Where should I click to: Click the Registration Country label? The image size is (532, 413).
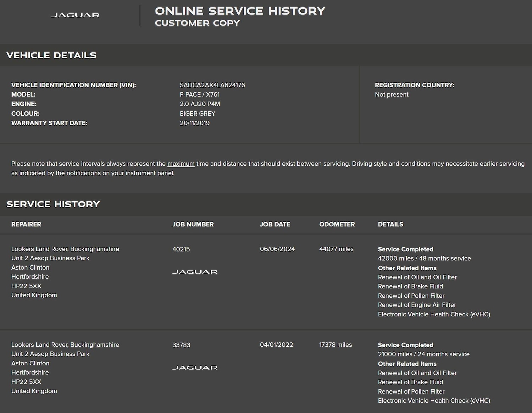414,85
